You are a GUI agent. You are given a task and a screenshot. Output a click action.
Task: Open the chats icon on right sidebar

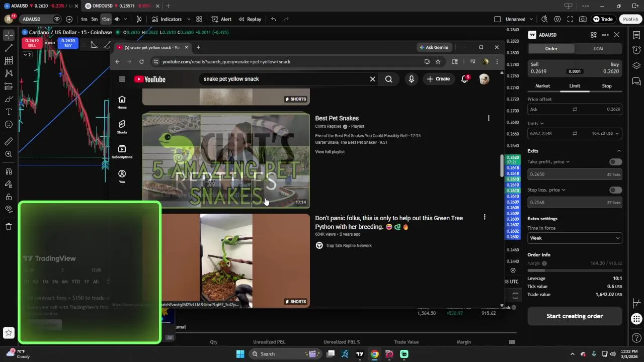tap(636, 81)
